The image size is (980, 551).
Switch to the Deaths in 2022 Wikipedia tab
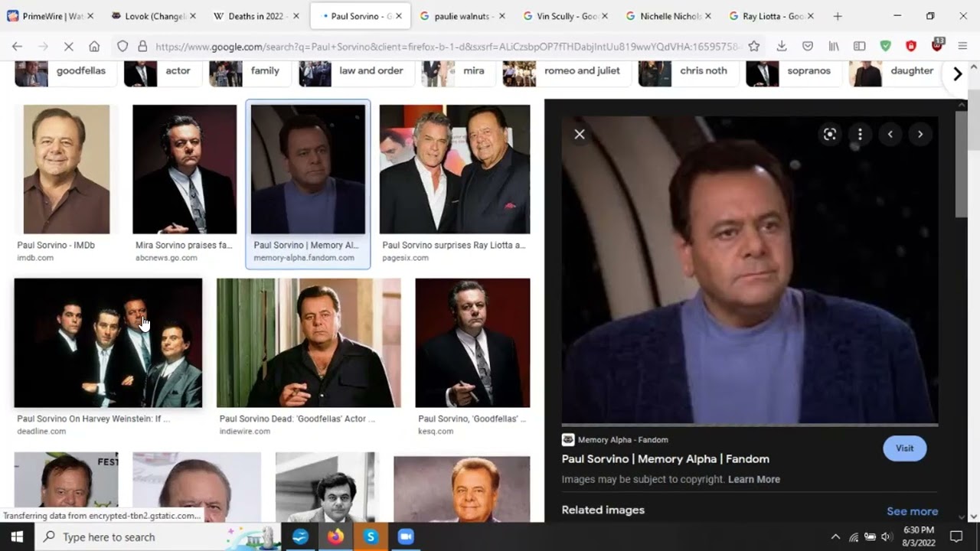256,16
